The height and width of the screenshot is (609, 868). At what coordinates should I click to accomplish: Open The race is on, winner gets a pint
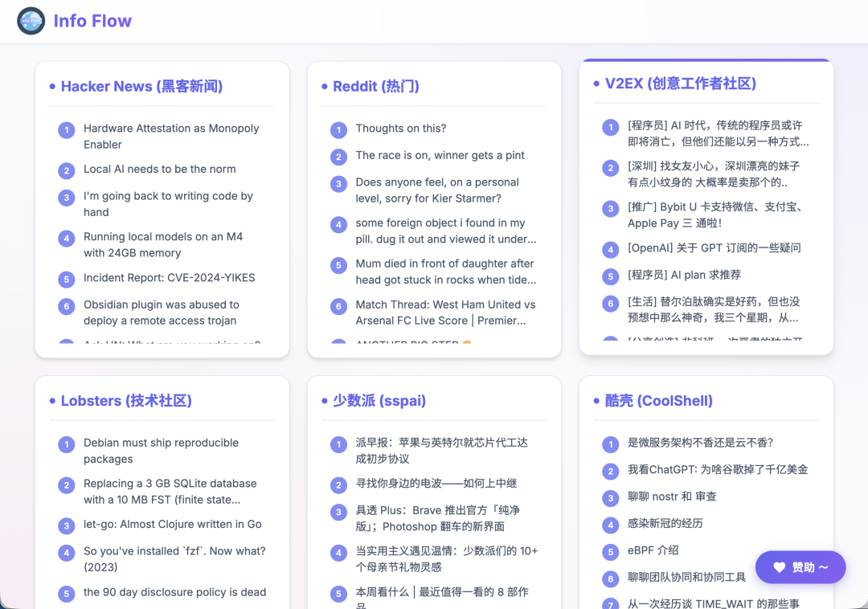440,155
